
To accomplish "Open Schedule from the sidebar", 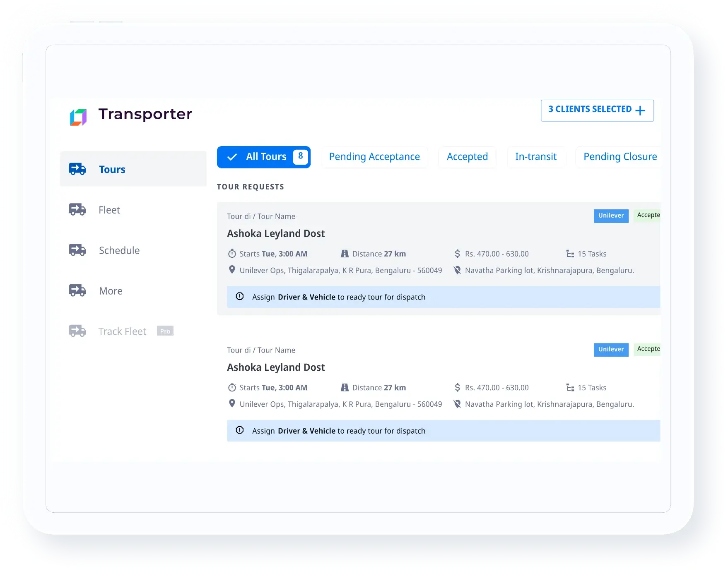I will coord(119,250).
